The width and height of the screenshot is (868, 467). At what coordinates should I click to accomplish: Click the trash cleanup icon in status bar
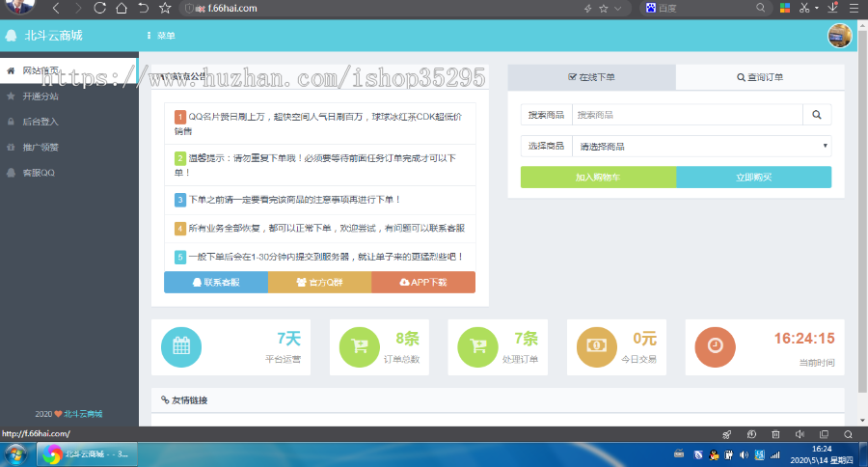(775, 434)
